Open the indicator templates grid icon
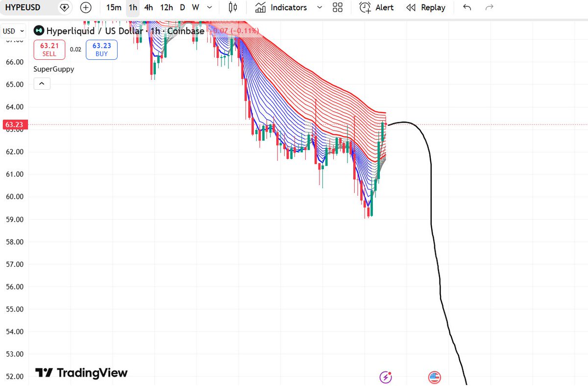 click(x=338, y=8)
